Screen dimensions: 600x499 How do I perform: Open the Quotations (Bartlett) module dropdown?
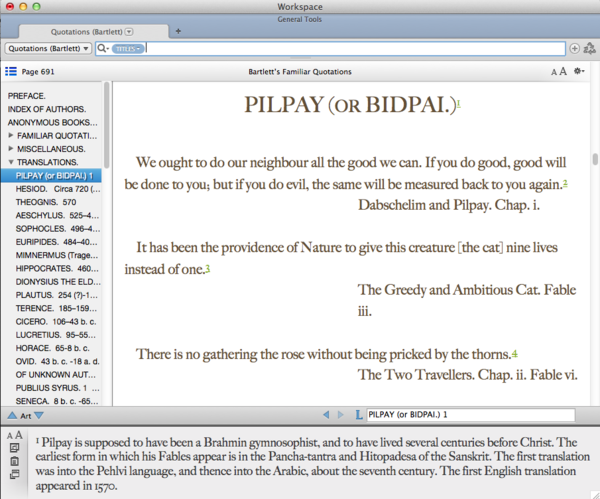[x=48, y=48]
